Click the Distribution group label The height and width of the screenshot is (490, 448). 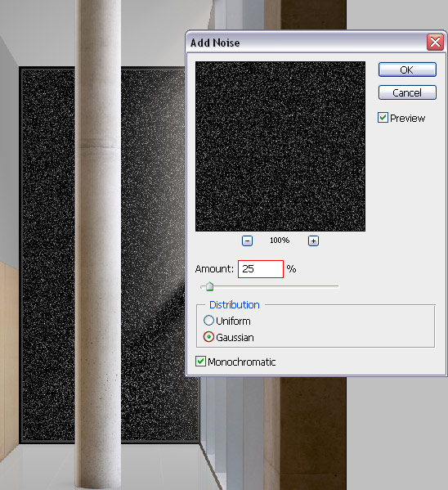pos(235,304)
